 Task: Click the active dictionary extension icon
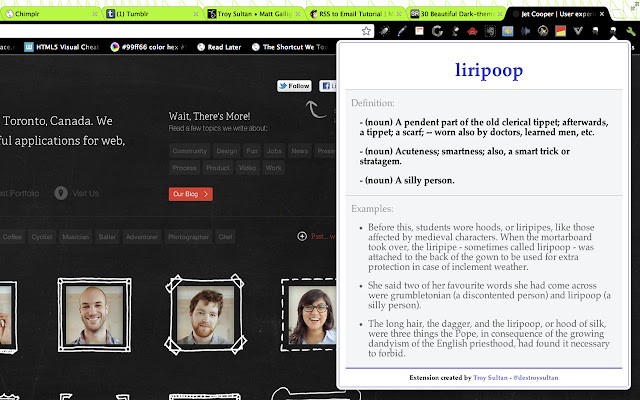[611, 31]
